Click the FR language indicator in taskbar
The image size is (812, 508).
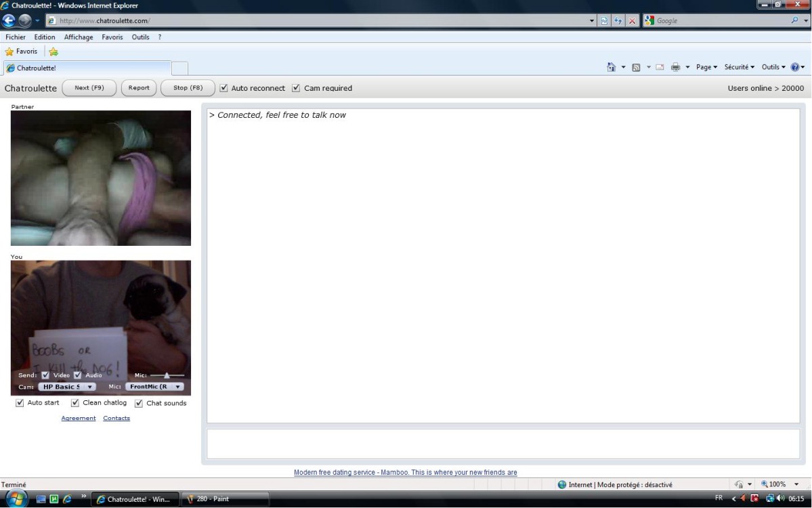click(719, 498)
